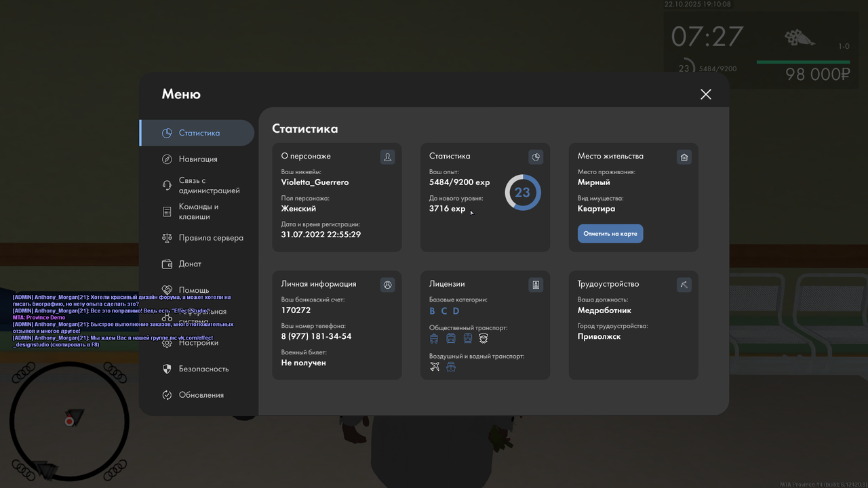Click the HUD money amount 98 000₽
The image size is (868, 488).
(818, 75)
